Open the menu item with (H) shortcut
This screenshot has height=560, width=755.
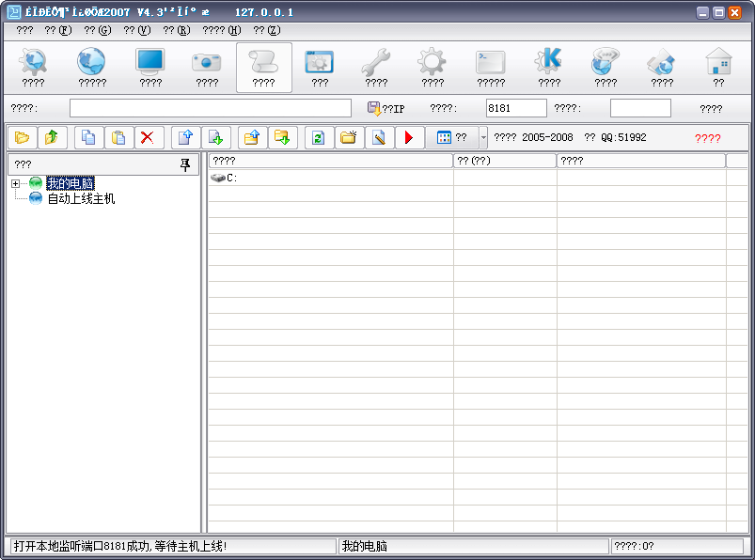tap(222, 30)
